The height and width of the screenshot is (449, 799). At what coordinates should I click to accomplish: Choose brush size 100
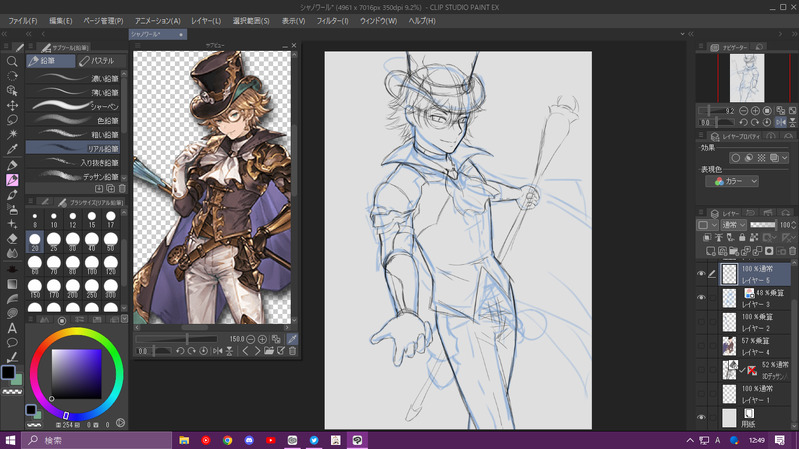[x=92, y=265]
